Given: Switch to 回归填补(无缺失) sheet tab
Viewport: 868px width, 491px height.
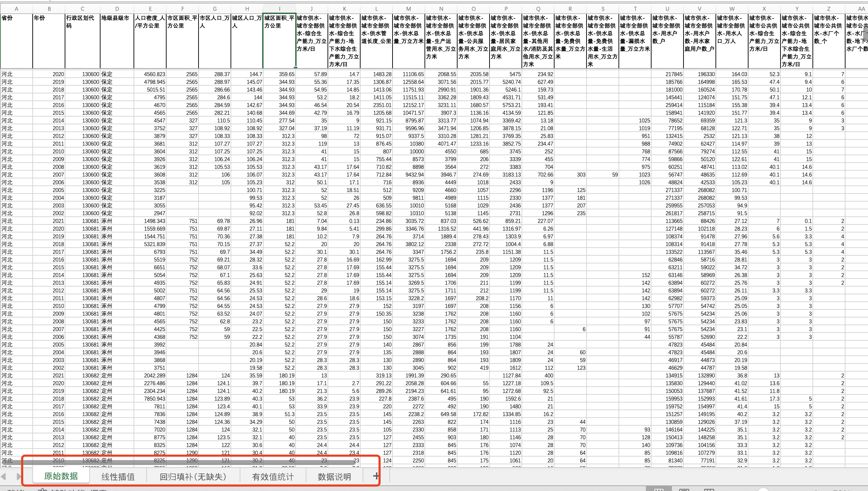Looking at the screenshot, I should [193, 477].
